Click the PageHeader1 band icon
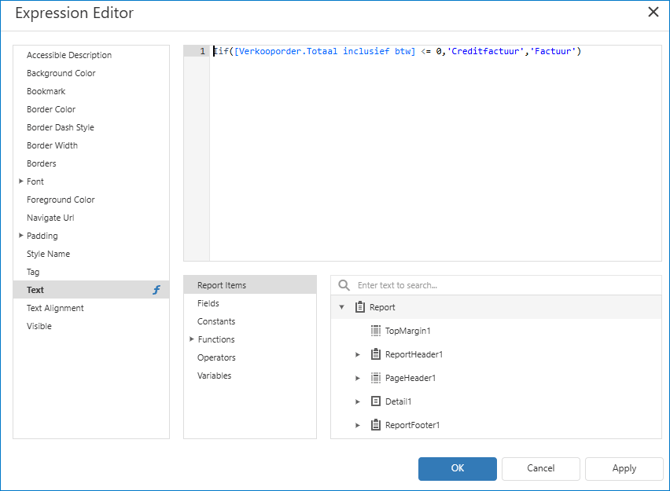This screenshot has height=491, width=670. click(x=376, y=378)
